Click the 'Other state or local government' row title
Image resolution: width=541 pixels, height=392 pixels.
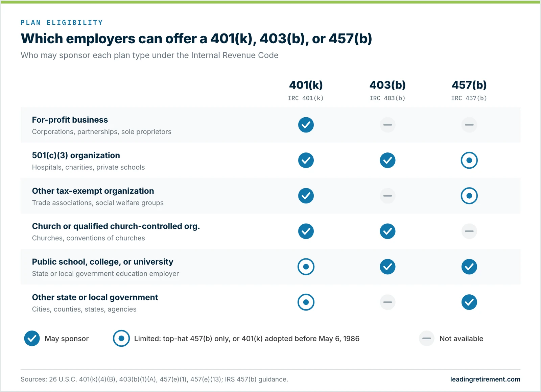click(x=95, y=297)
